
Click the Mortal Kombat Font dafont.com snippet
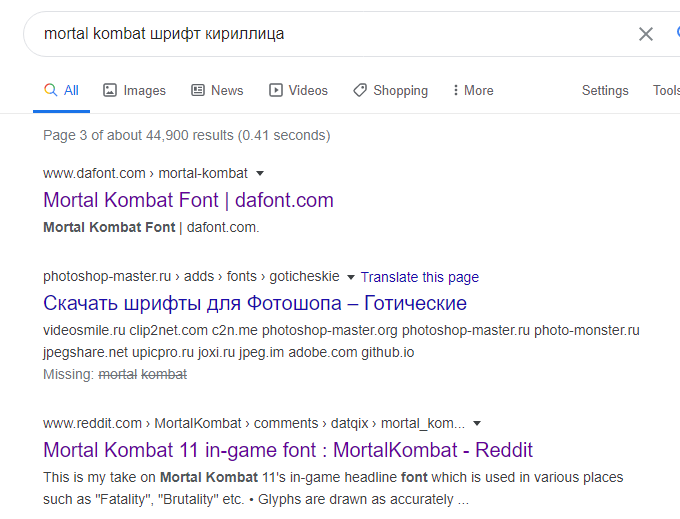tap(151, 227)
